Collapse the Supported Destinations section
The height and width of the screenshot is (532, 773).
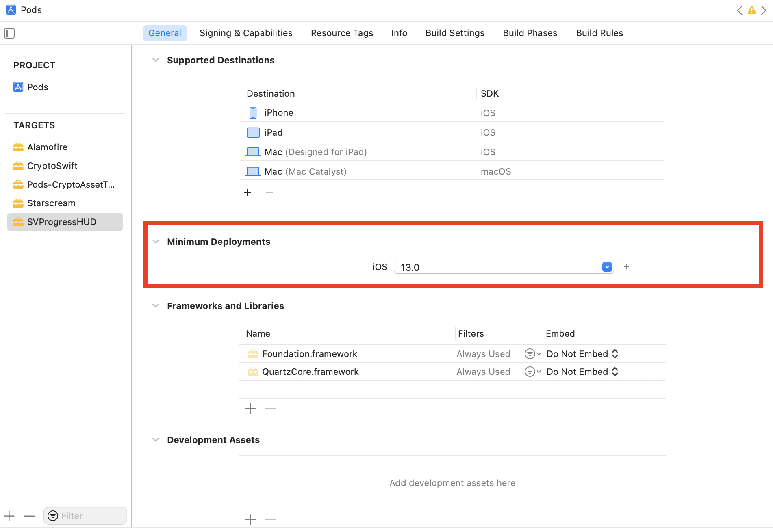[155, 60]
